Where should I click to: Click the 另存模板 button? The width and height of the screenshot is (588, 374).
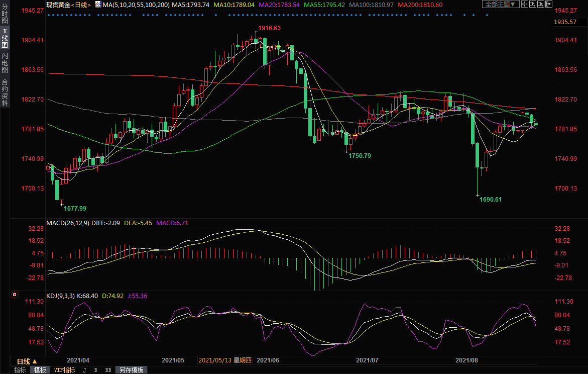(x=131, y=370)
